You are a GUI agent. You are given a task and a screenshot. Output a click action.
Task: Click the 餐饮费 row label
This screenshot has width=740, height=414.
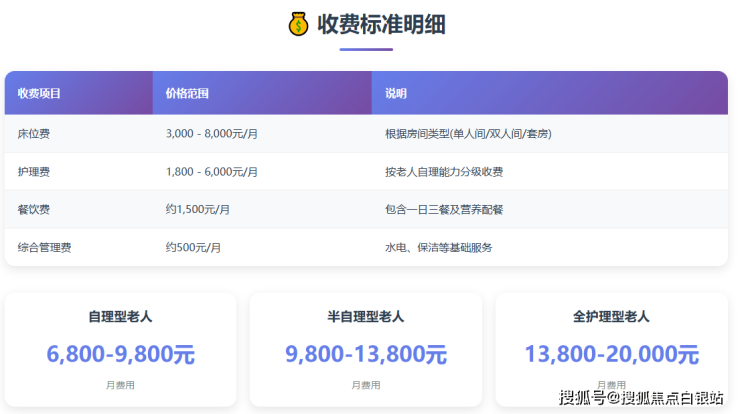point(34,209)
